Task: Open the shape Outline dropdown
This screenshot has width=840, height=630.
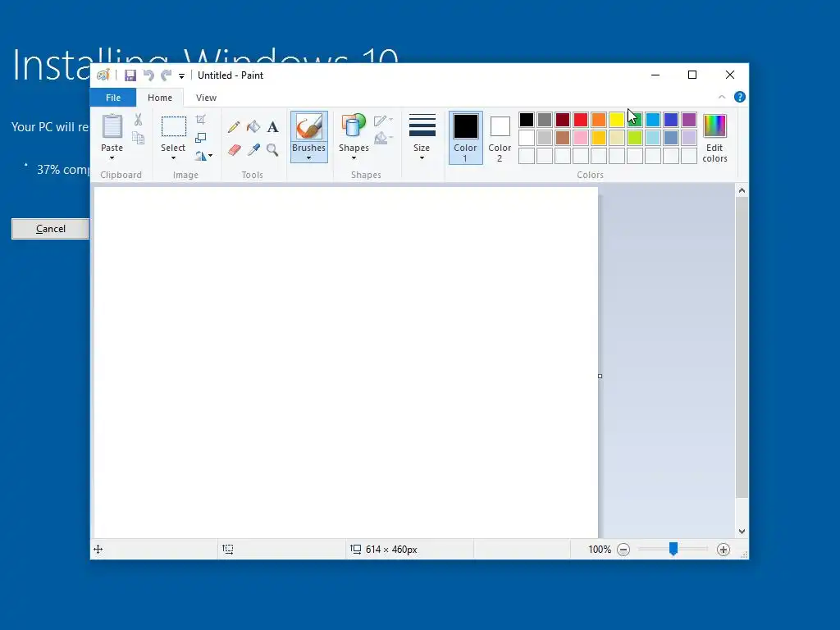Action: (x=384, y=121)
